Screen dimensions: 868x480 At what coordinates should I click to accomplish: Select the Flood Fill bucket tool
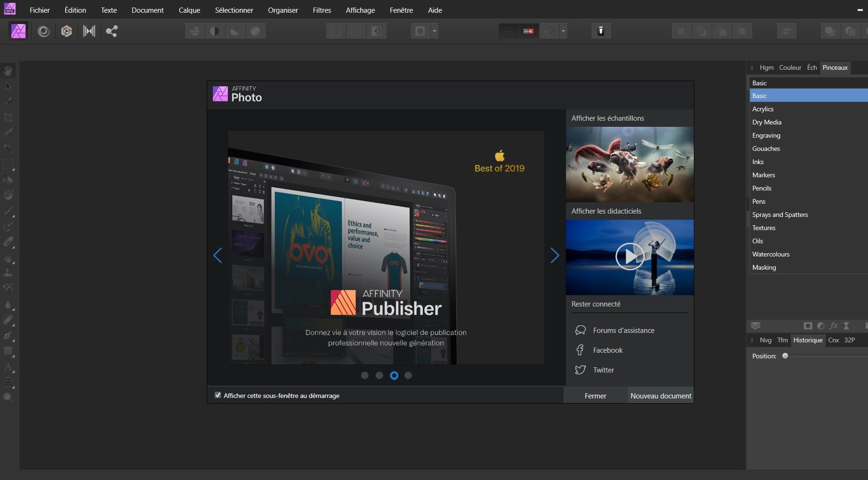[x=8, y=180]
